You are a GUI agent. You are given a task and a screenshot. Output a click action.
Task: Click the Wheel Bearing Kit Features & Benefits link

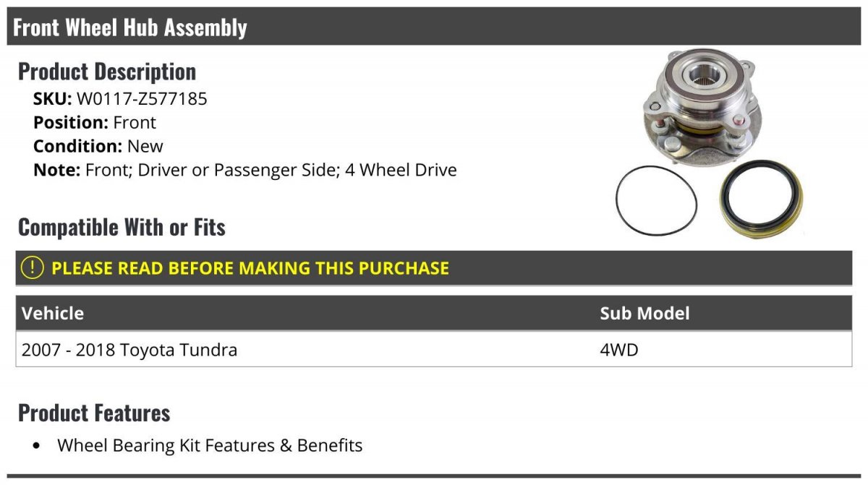click(x=210, y=445)
